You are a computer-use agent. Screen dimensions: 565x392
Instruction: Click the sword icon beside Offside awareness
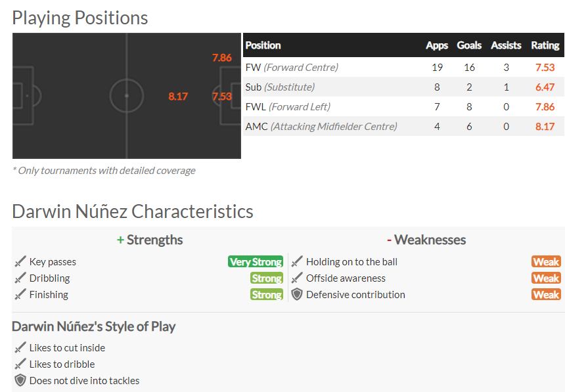click(x=297, y=278)
